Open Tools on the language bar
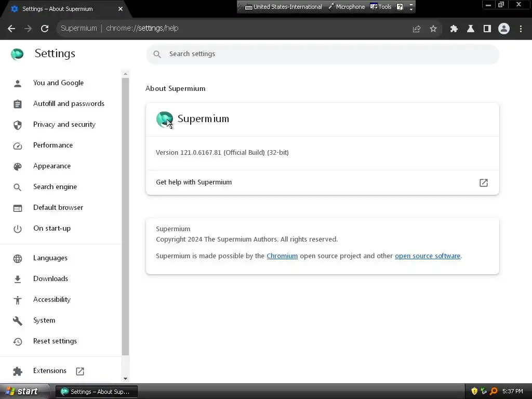This screenshot has height=399, width=532. click(381, 7)
